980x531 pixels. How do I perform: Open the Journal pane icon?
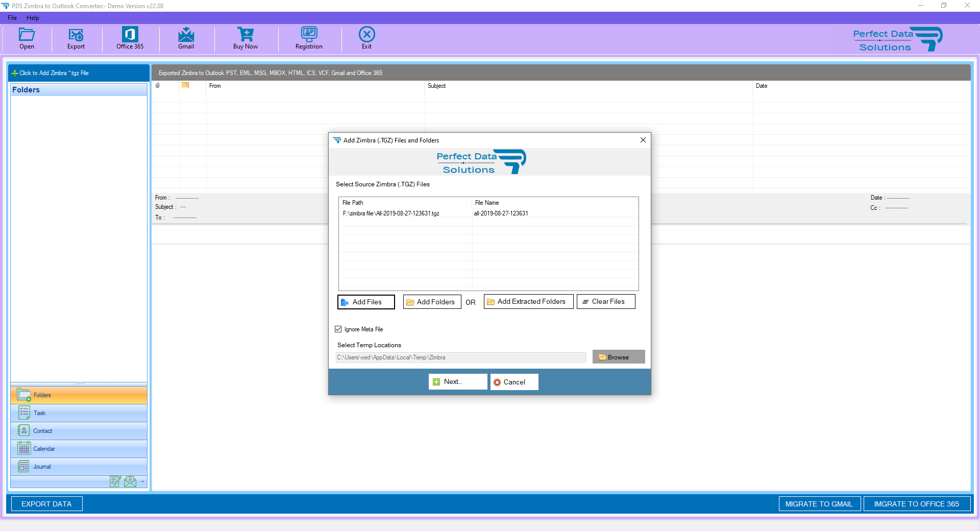(x=23, y=466)
